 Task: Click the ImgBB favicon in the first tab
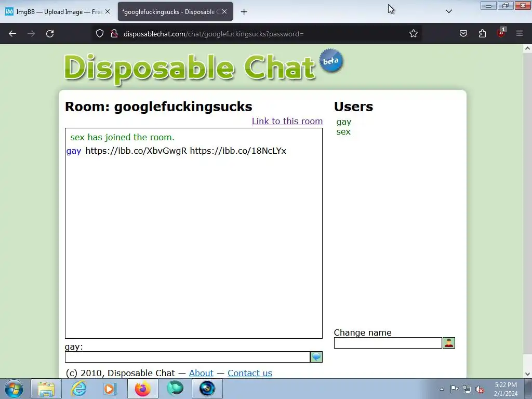9,11
